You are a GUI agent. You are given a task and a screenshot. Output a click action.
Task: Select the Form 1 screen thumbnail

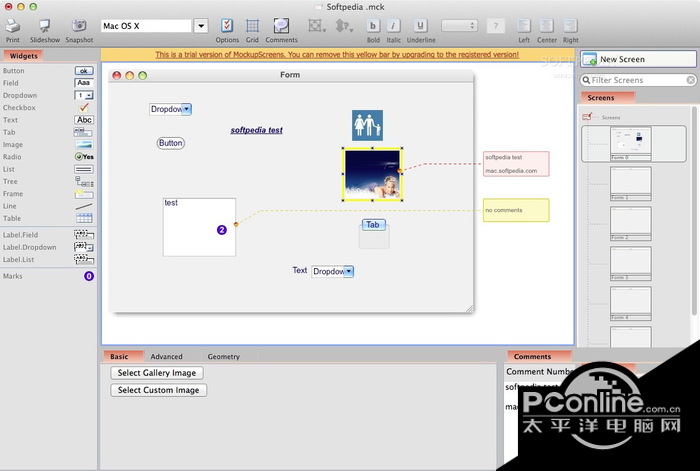click(x=630, y=183)
